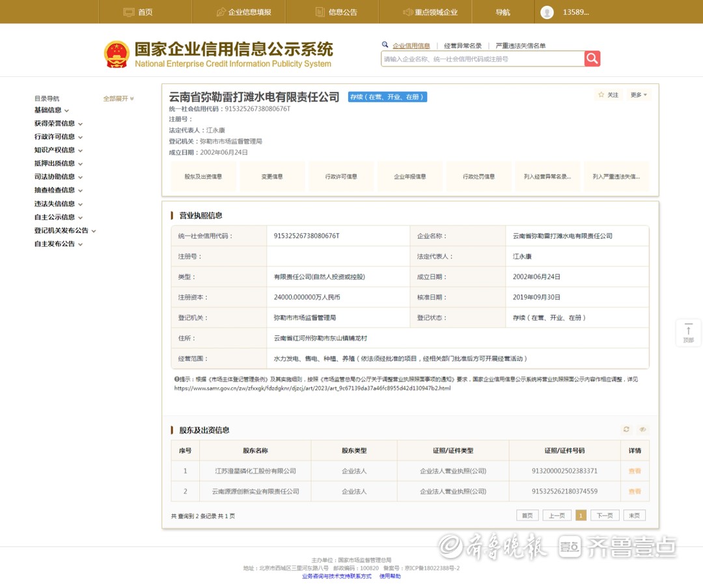Open the 导航 nav item
Image resolution: width=703 pixels, height=588 pixels.
point(503,12)
